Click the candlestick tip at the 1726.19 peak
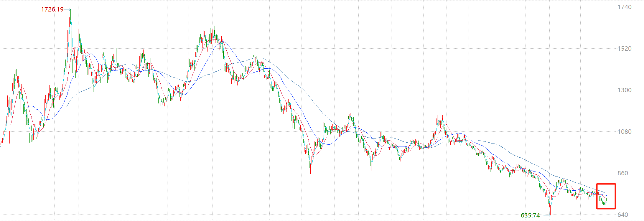 point(70,10)
